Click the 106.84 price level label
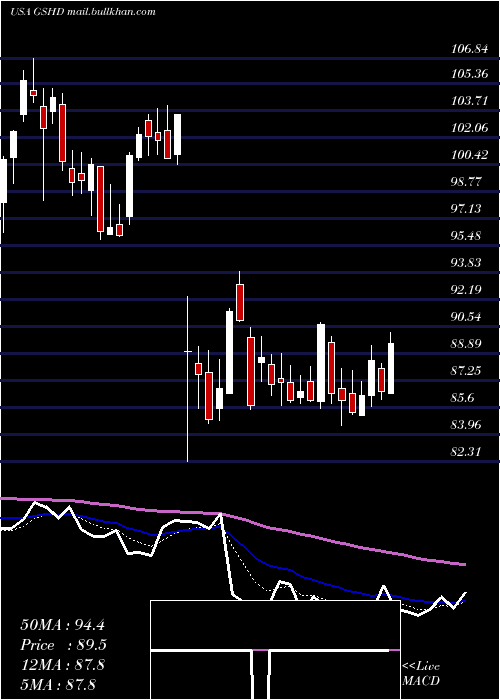 pos(469,50)
